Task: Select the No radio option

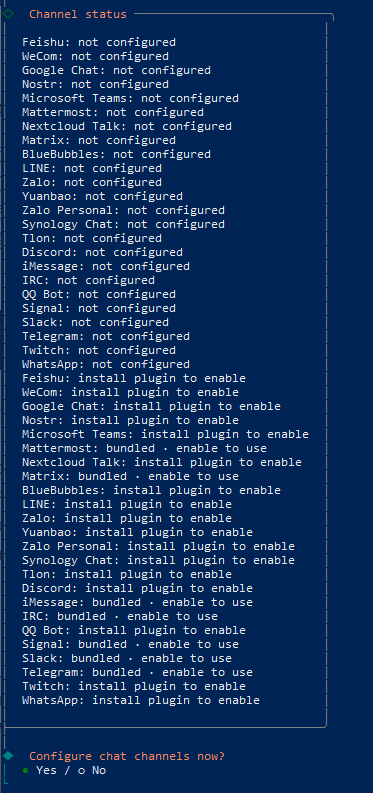Action: (92, 770)
